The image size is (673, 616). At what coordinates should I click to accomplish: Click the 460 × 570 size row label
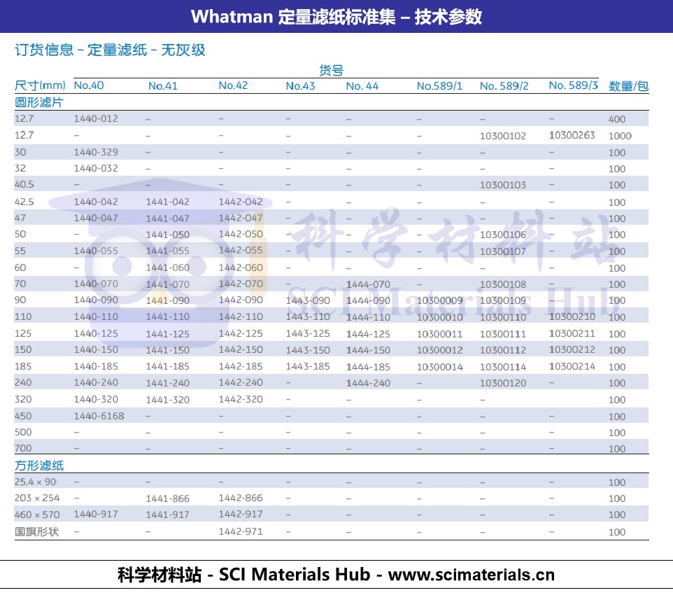[x=37, y=514]
